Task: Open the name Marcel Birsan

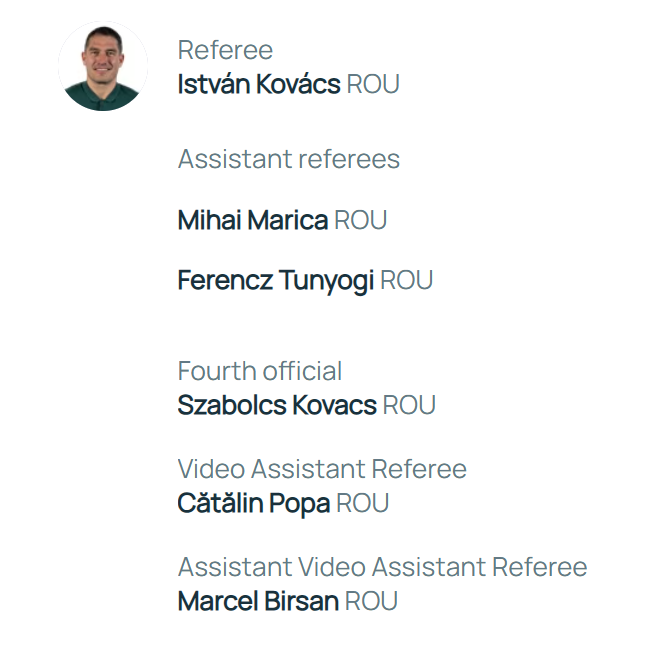Action: (257, 601)
